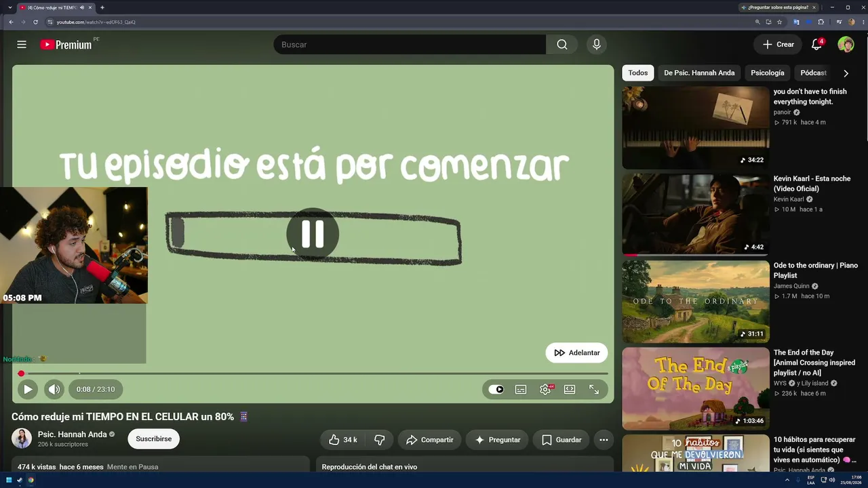Open The End of the Day thumbnail
868x488 pixels.
(x=696, y=389)
